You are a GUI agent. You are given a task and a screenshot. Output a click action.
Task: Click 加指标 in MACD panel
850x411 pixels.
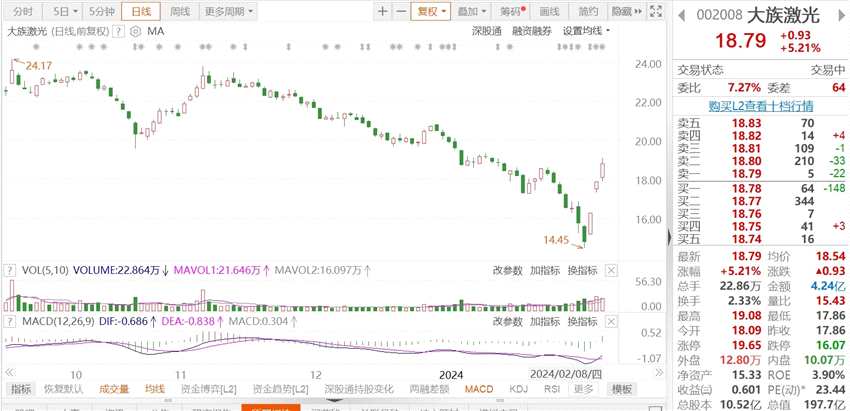545,322
